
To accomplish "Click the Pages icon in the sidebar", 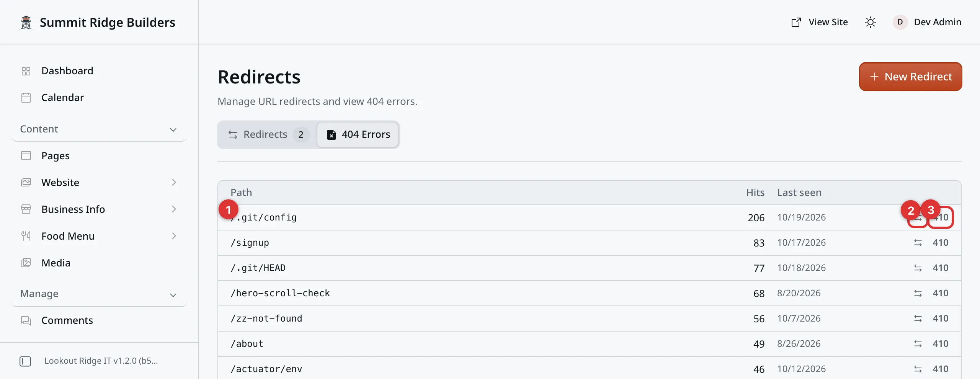I will tap(26, 156).
